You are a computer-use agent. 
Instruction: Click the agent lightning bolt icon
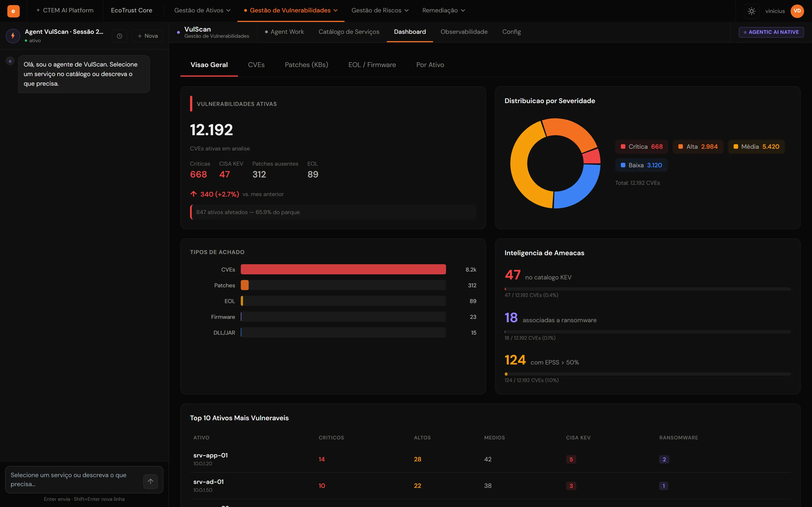(13, 35)
